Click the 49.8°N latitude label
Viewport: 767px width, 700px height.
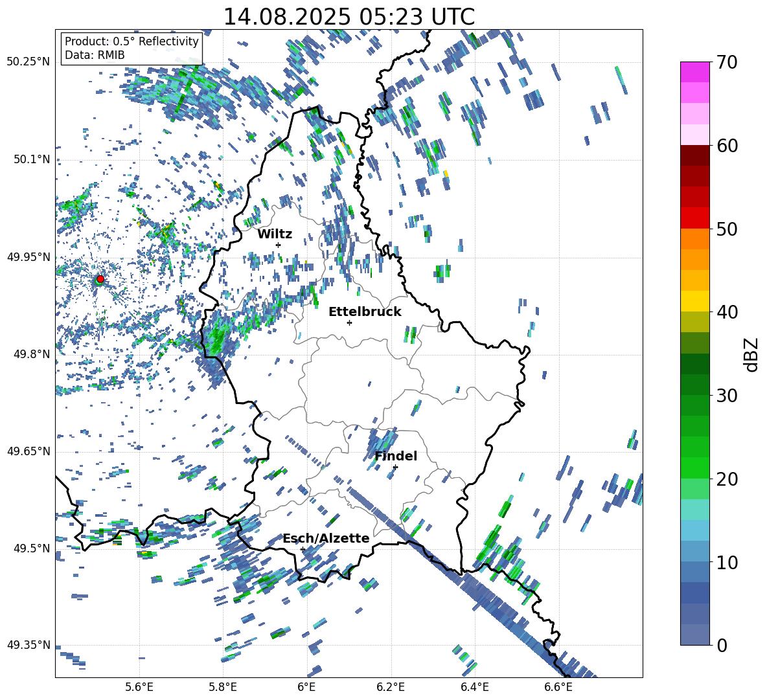coord(31,354)
